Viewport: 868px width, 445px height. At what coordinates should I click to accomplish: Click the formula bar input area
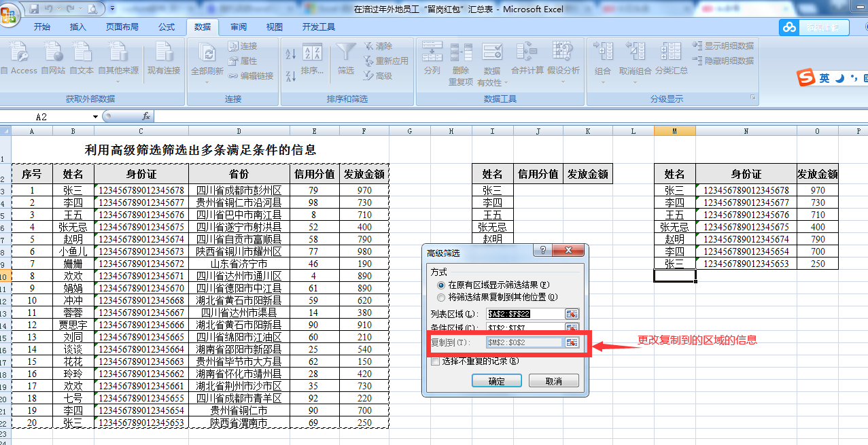pos(510,117)
